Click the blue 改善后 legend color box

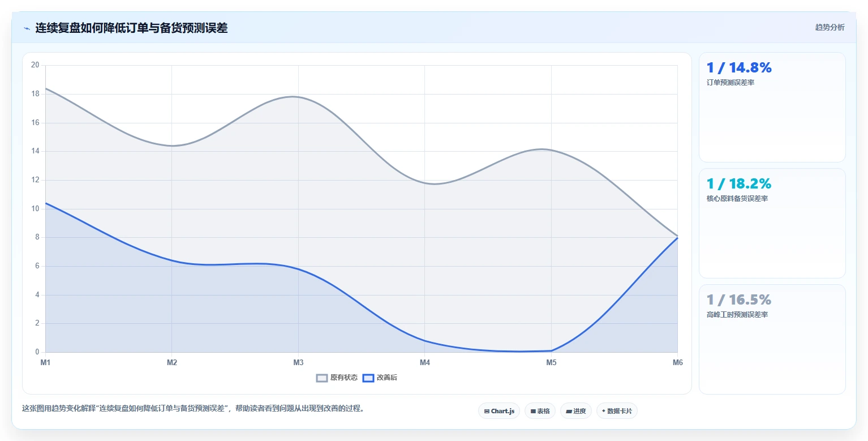coord(368,378)
